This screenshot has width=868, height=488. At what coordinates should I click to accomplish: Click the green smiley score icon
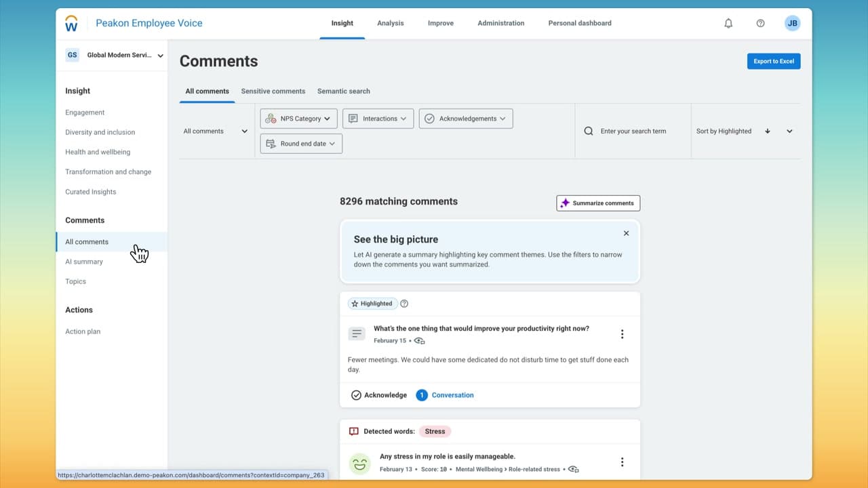(x=359, y=464)
